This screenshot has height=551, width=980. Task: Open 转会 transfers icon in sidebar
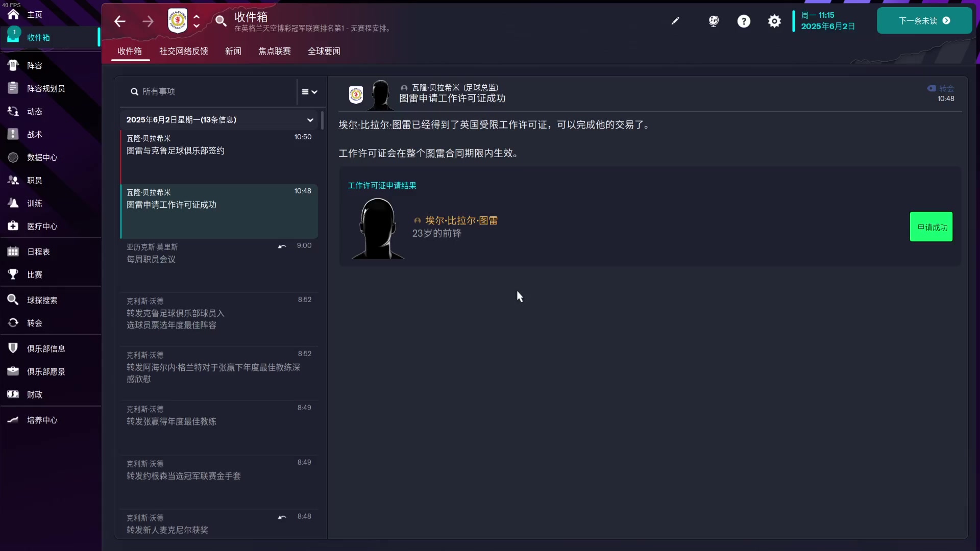tap(13, 323)
